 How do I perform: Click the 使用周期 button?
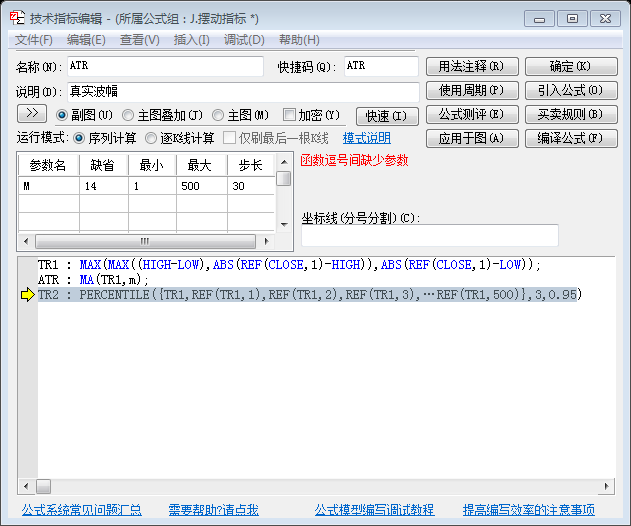click(x=472, y=91)
